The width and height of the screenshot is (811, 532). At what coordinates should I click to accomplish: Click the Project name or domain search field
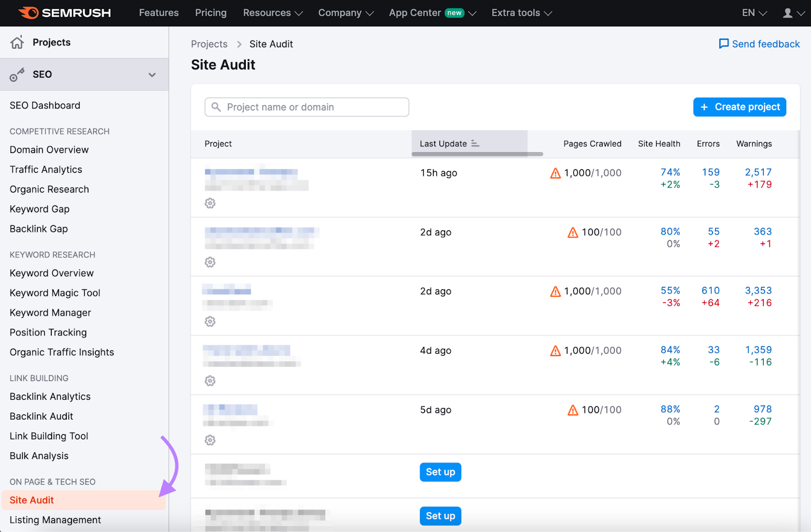pos(306,107)
